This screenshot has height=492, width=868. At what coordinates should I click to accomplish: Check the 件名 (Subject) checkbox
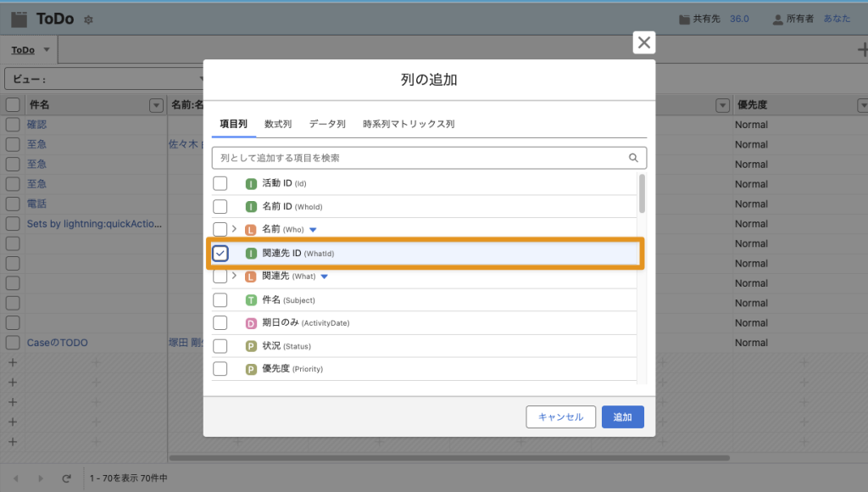click(x=220, y=299)
